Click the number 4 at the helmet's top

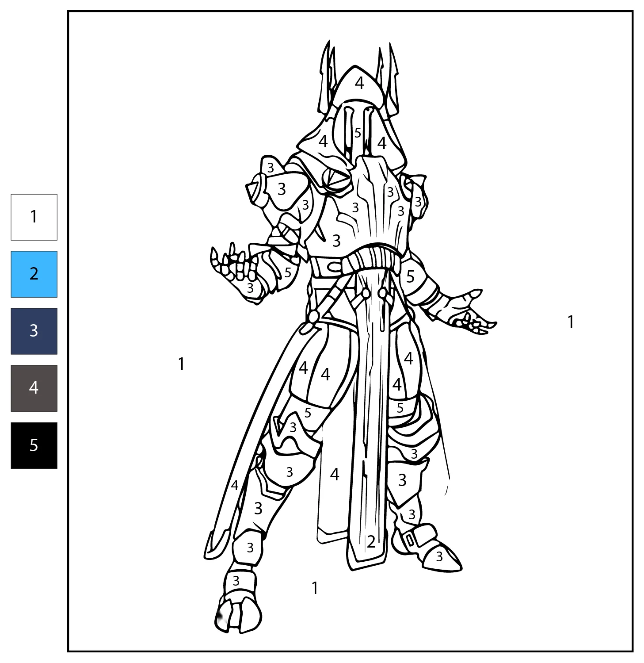pyautogui.click(x=359, y=83)
